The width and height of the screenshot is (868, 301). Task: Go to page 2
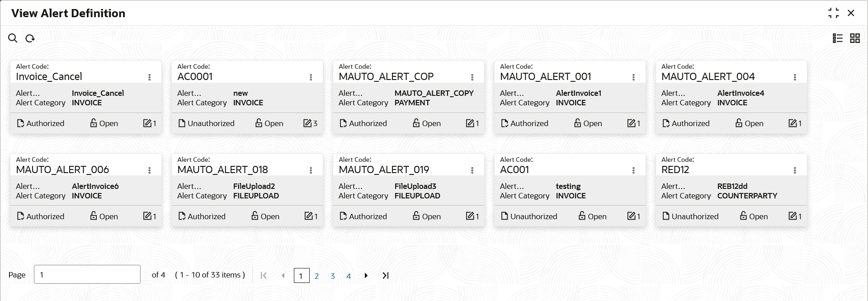316,276
